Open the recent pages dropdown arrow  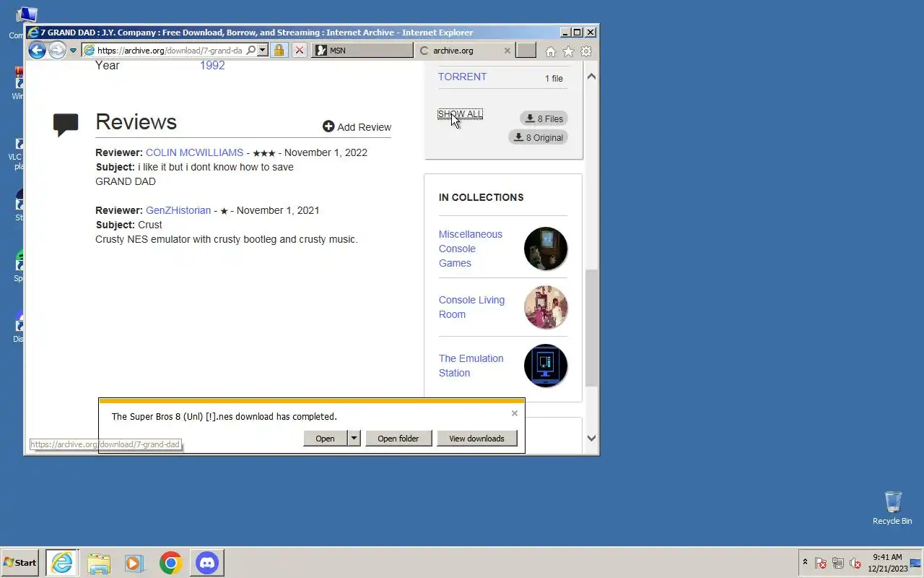(x=73, y=51)
